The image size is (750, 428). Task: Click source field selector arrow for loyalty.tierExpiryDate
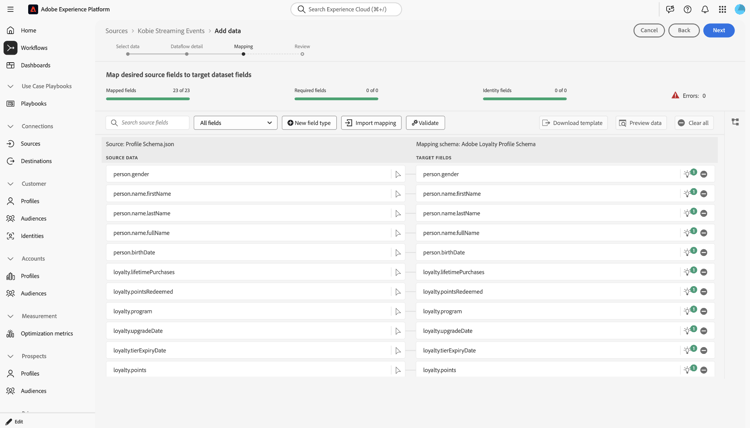pyautogui.click(x=398, y=351)
